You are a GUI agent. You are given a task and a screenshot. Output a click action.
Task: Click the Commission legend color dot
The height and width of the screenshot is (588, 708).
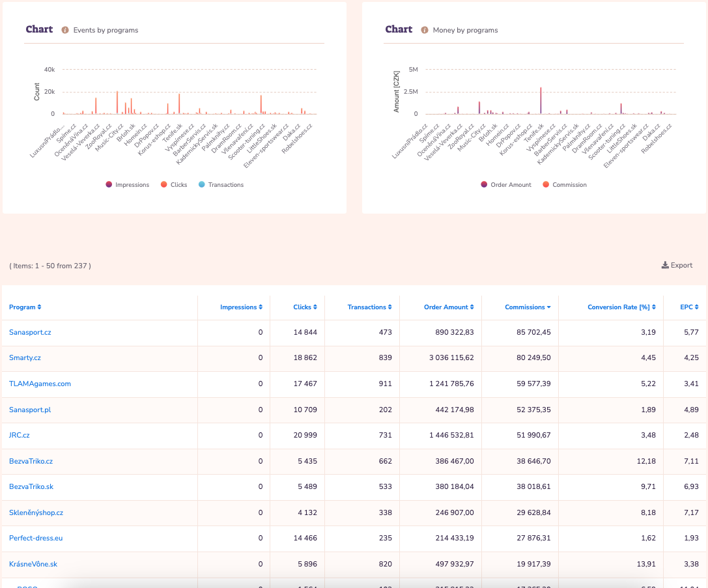546,185
